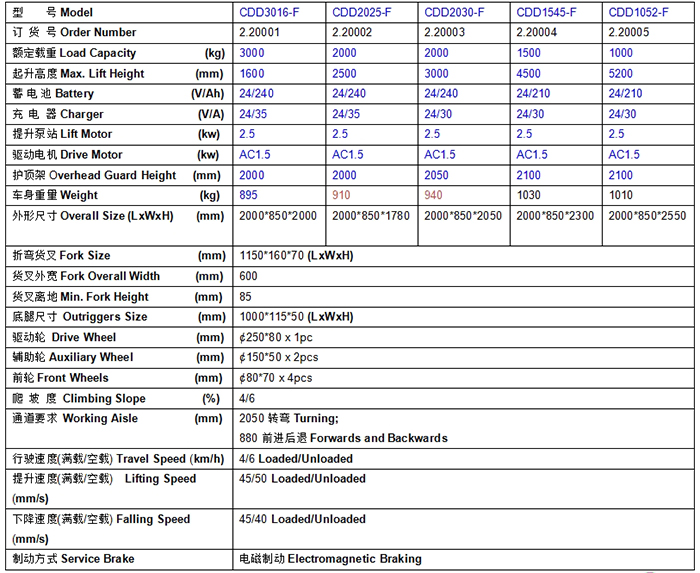
Task: Select the red 910 weight value
Action: [x=341, y=195]
